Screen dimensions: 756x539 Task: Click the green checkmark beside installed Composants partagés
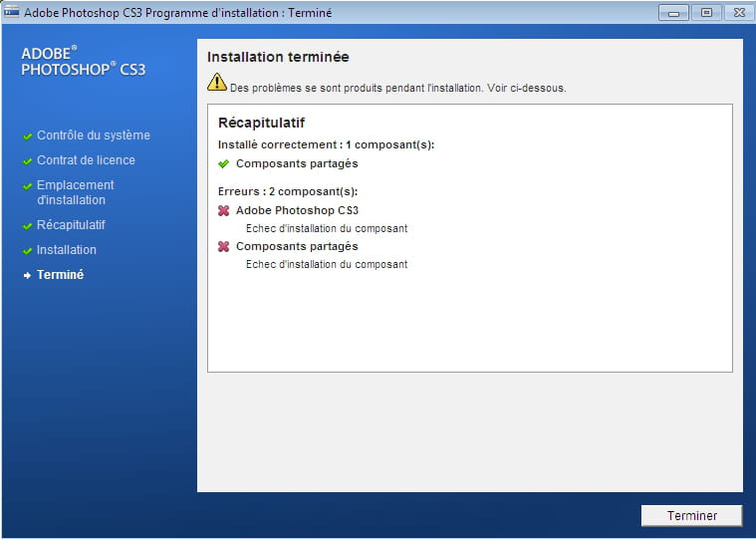(223, 164)
